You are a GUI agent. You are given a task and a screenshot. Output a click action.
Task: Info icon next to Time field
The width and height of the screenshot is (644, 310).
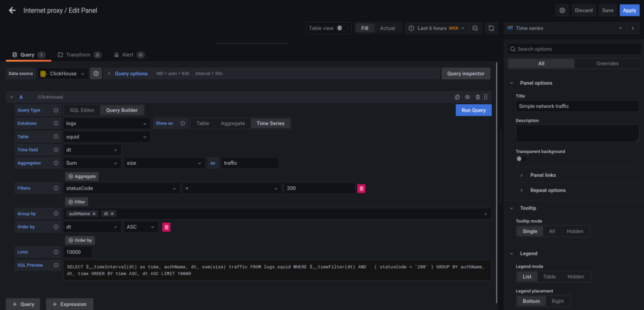[56, 150]
